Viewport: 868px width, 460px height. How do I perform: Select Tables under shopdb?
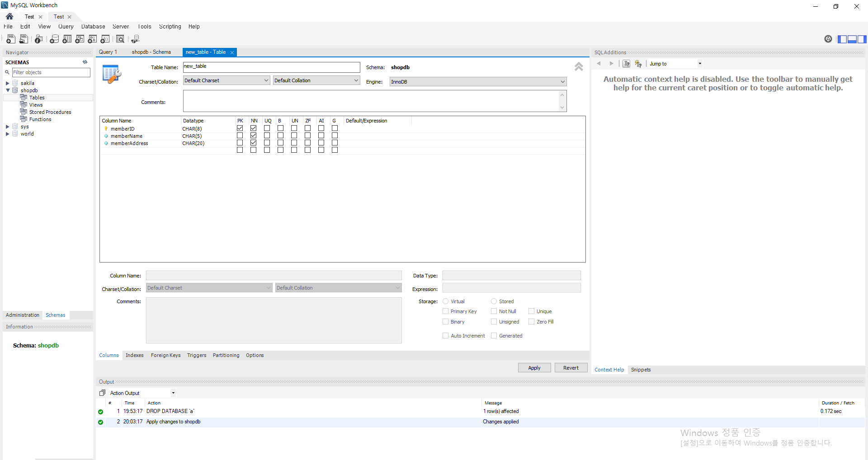[x=37, y=98]
